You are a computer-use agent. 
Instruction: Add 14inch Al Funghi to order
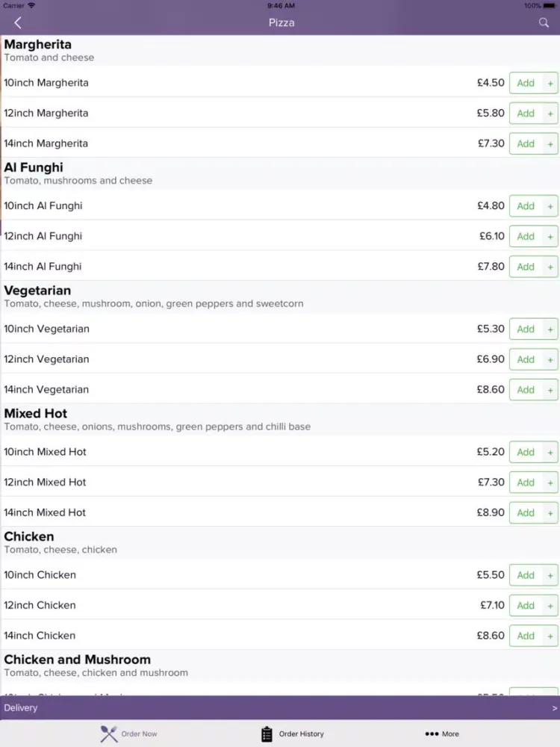[526, 267]
